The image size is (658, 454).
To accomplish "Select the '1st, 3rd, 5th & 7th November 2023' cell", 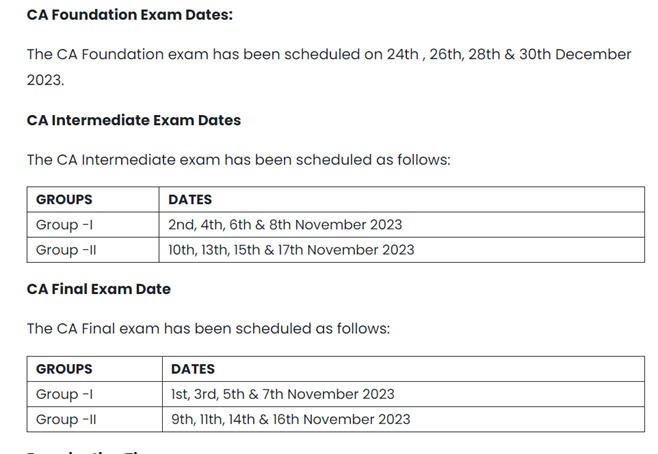I will pyautogui.click(x=283, y=394).
